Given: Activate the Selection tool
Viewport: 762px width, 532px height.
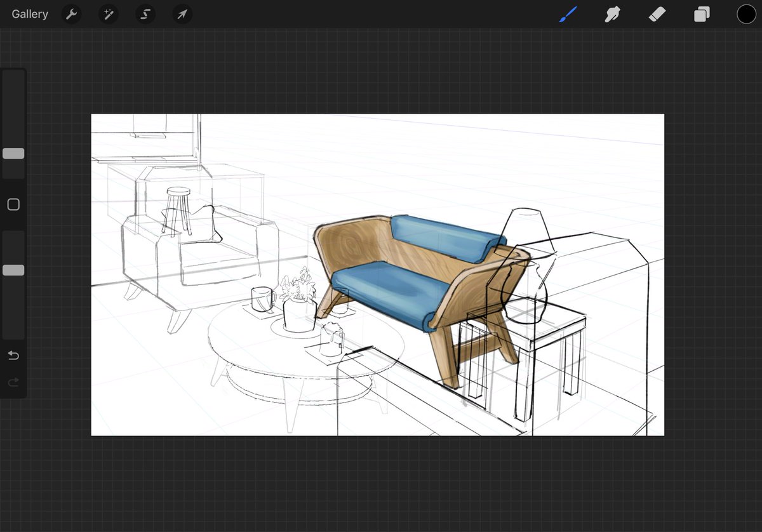Looking at the screenshot, I should tap(145, 14).
